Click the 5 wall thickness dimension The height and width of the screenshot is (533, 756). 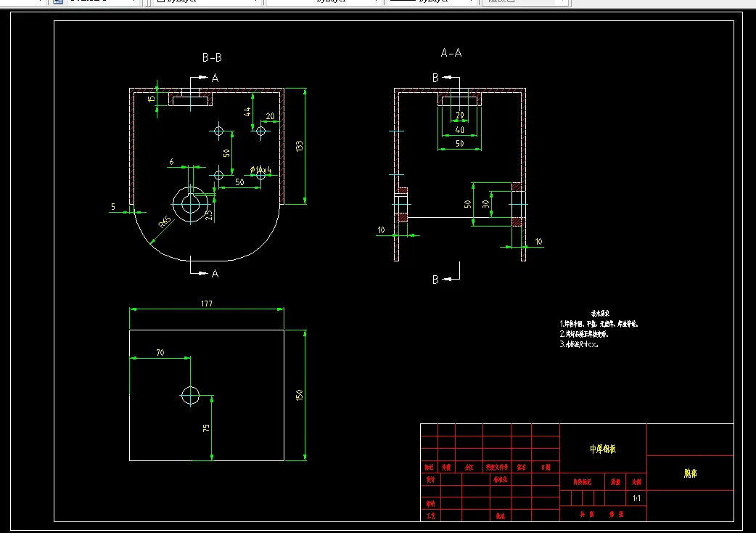point(113,206)
